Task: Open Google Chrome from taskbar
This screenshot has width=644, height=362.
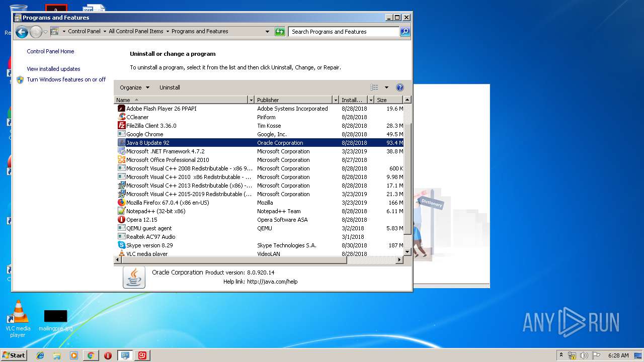Action: (x=91, y=355)
